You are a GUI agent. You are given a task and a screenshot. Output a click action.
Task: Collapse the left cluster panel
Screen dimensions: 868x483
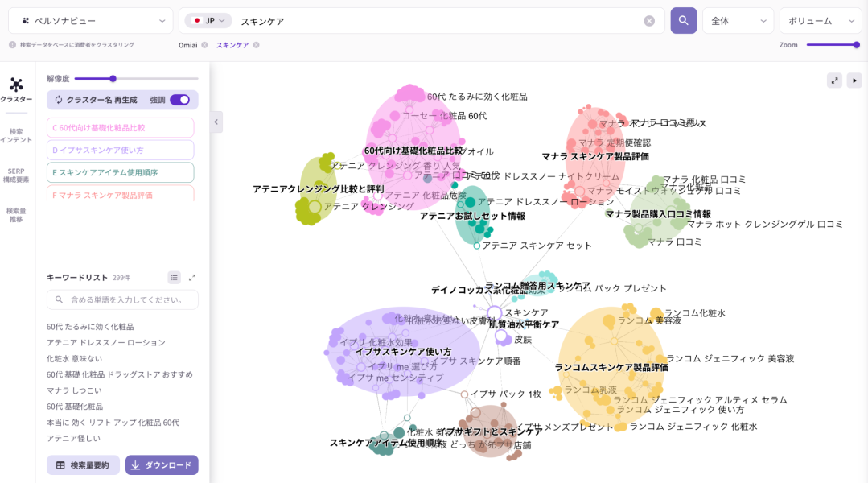tap(216, 122)
